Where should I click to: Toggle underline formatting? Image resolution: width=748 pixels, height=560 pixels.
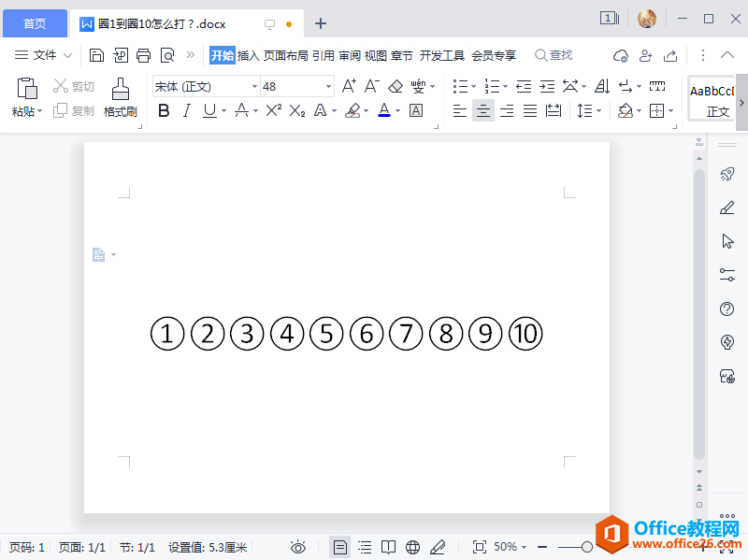[208, 110]
